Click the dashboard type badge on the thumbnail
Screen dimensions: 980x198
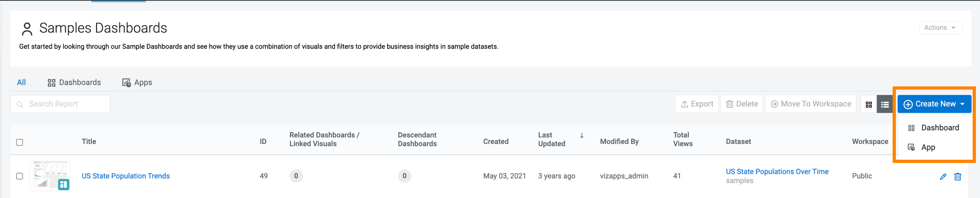63,185
